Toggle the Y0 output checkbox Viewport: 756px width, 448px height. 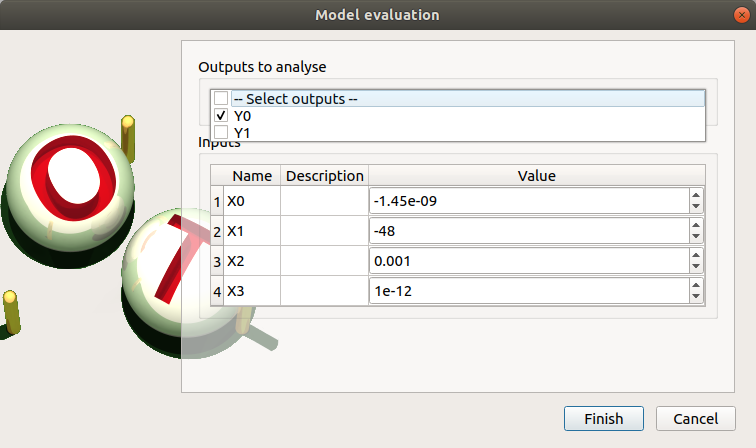221,115
